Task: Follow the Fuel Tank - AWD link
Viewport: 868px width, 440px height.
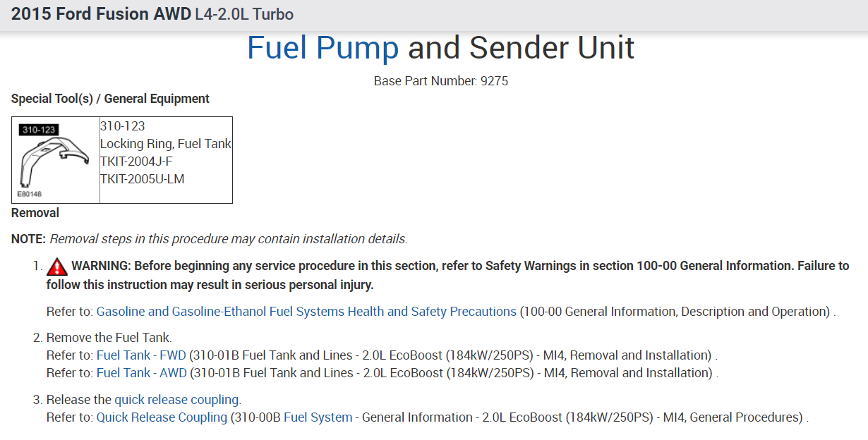Action: (142, 373)
